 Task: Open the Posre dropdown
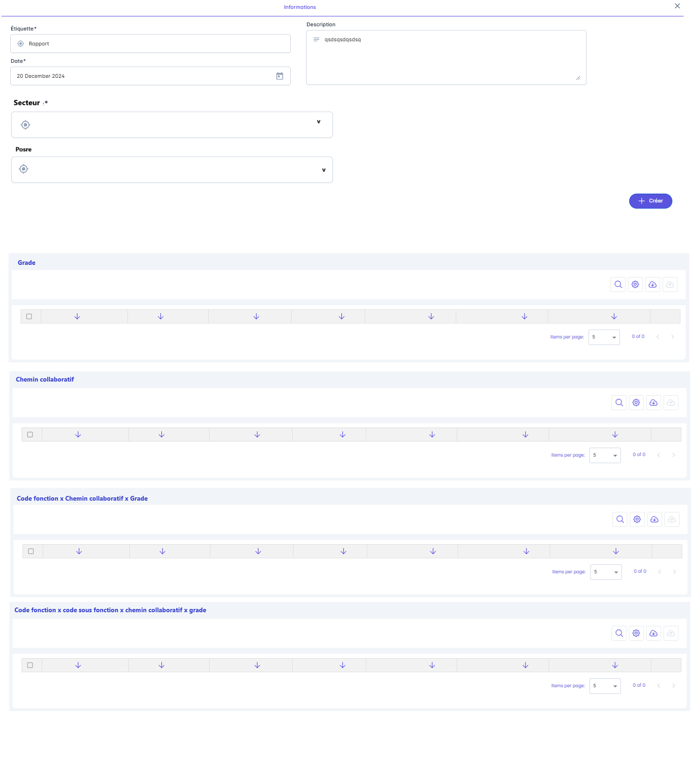324,170
